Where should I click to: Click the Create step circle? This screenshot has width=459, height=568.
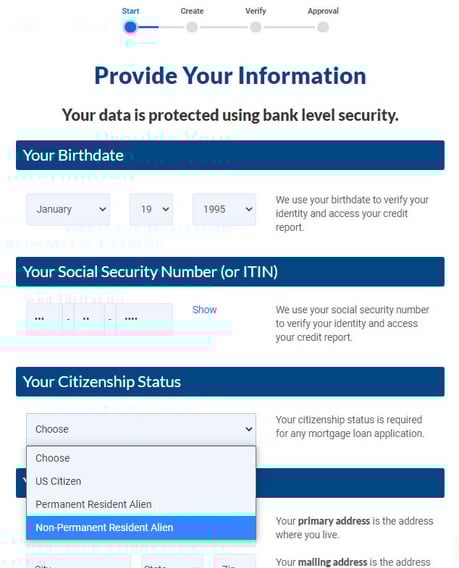tap(192, 27)
